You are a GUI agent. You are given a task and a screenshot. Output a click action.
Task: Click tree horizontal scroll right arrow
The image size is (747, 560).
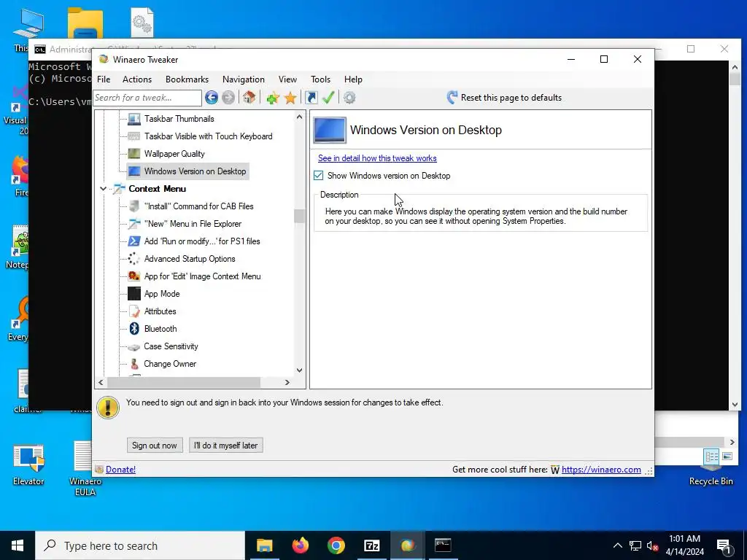coord(287,382)
